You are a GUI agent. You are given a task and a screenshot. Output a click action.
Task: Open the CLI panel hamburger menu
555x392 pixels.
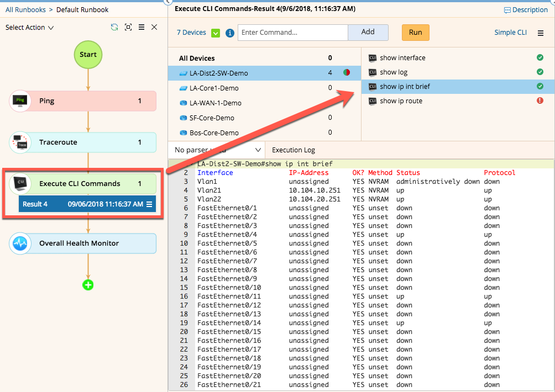pos(541,33)
